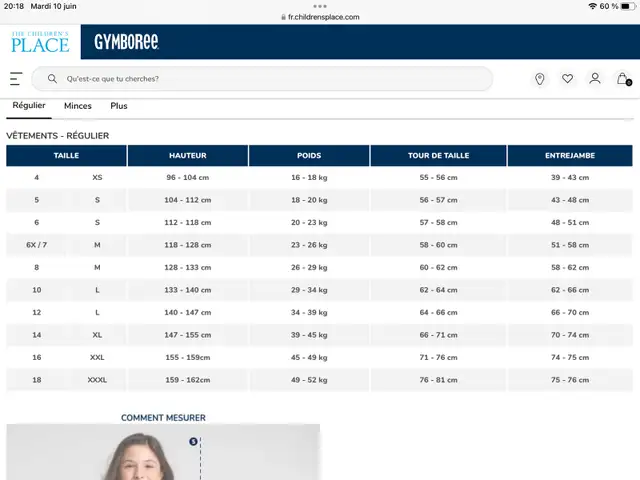This screenshot has width=640, height=480.
Task: Focus the "Qu'est-ce que tu cherches?" search field
Action: click(262, 79)
